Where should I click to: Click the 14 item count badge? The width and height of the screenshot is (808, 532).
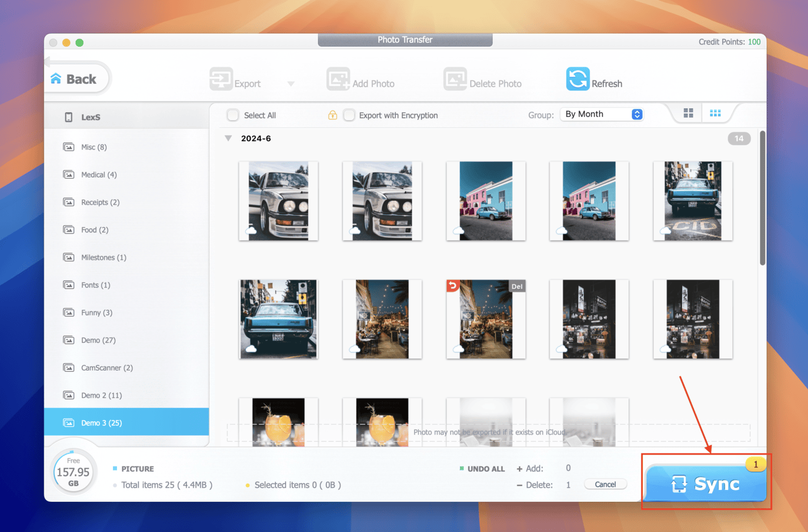[x=739, y=138]
